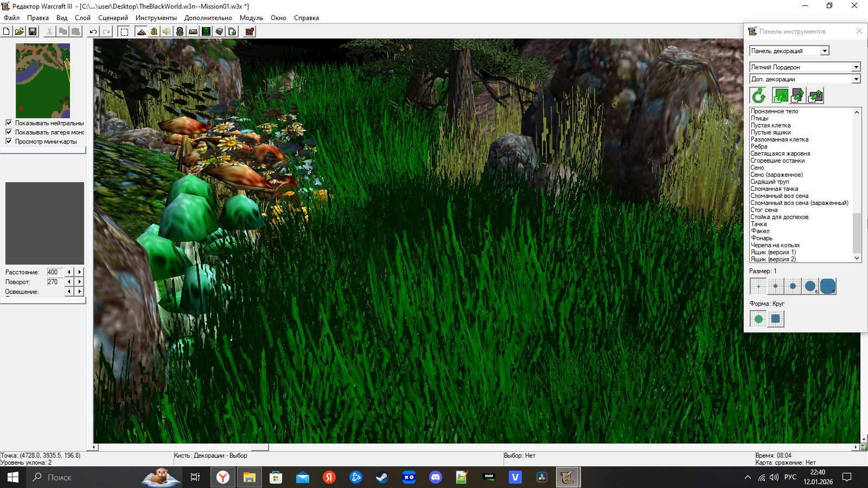
Task: Open the Инструменты menu
Action: pyautogui.click(x=156, y=18)
